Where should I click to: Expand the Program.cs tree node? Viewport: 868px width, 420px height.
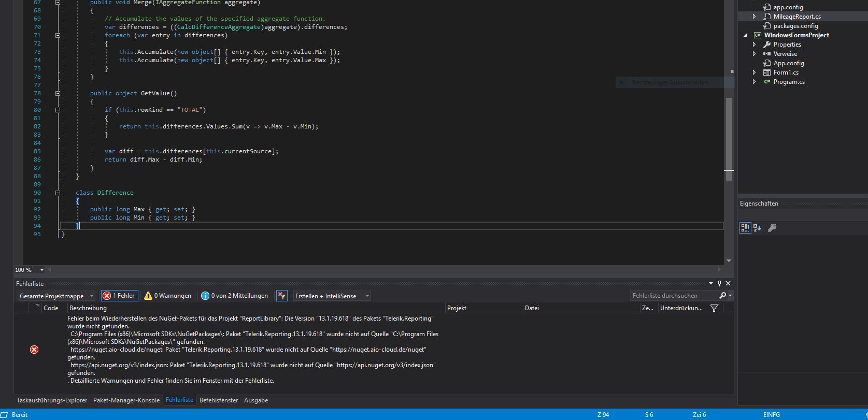[755, 82]
